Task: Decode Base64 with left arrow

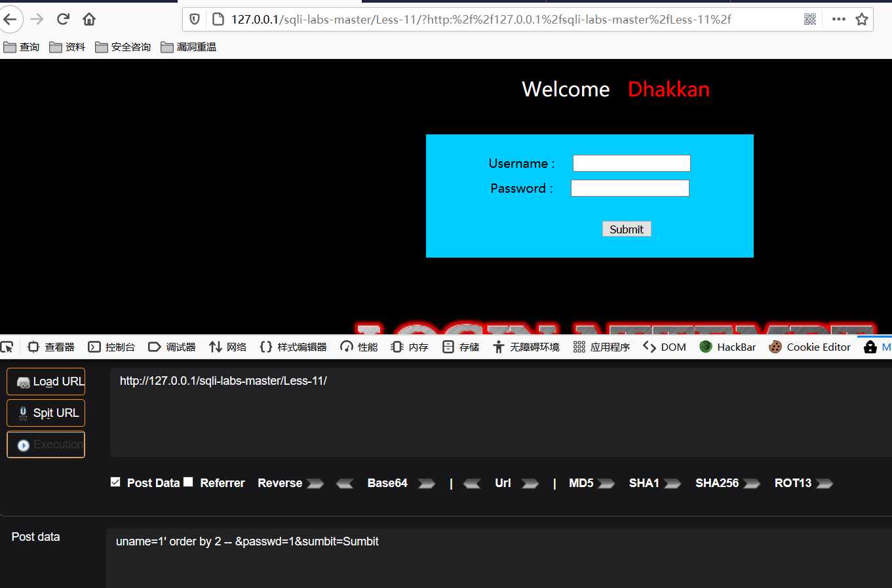Action: click(345, 484)
